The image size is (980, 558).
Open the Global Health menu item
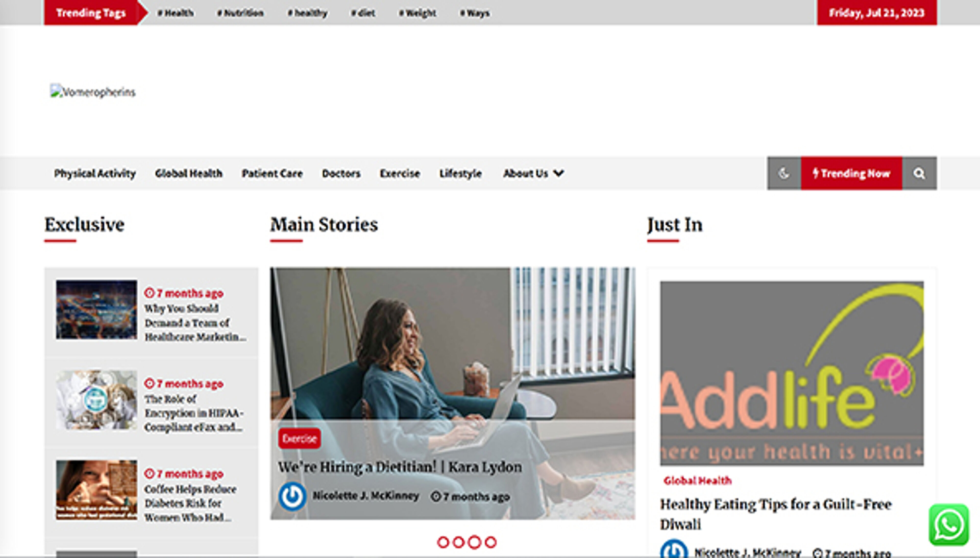pos(189,173)
